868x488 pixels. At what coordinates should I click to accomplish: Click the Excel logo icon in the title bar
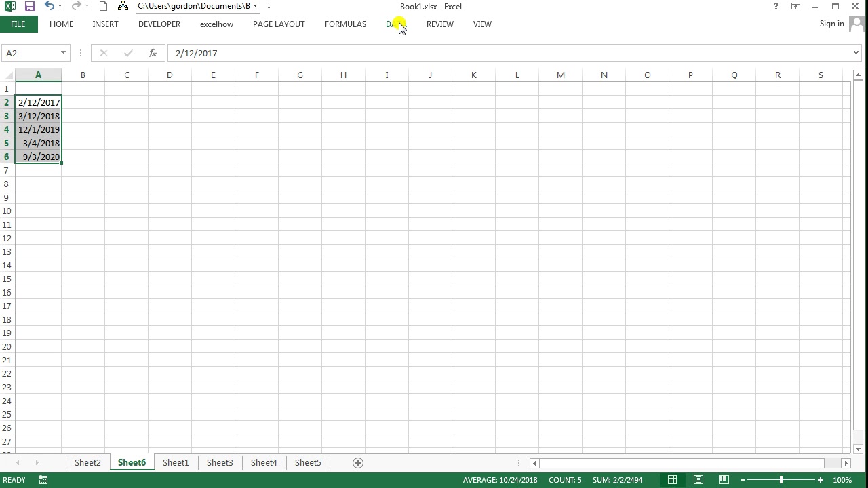pos(10,6)
